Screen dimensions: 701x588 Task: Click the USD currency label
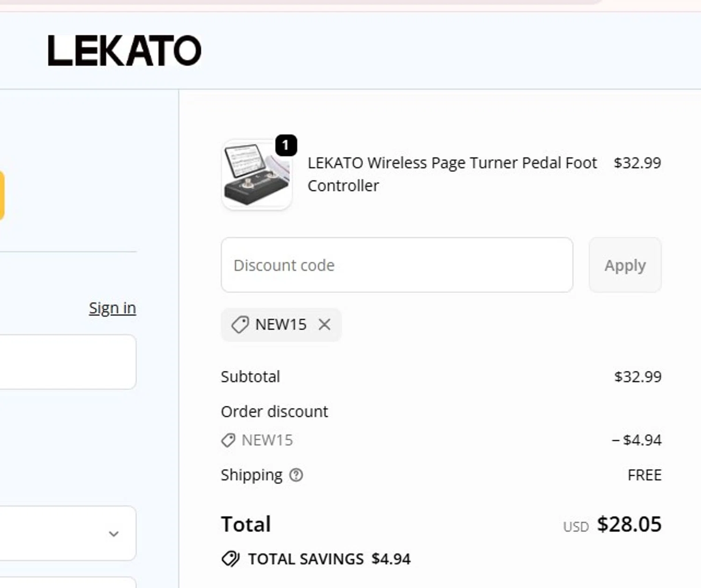click(576, 527)
